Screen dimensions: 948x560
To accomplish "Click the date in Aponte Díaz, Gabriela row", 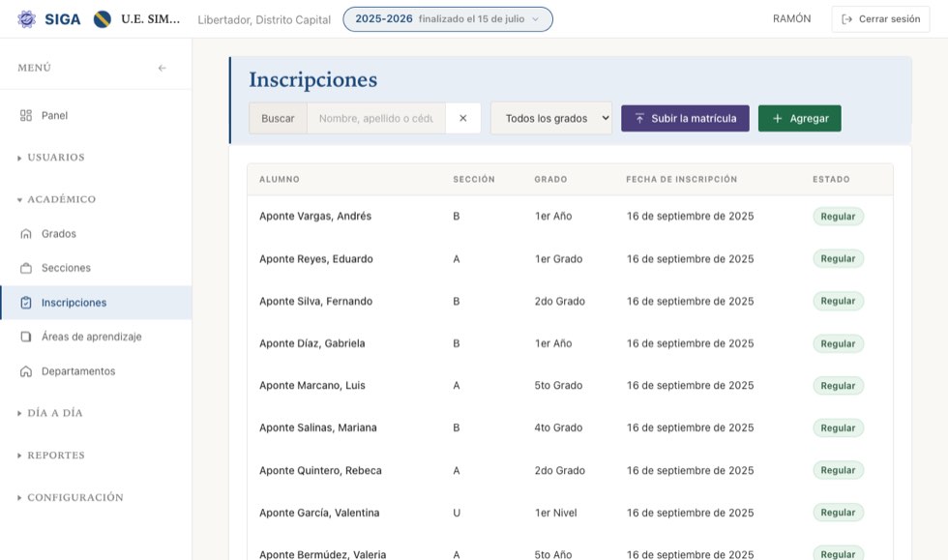I will [690, 343].
